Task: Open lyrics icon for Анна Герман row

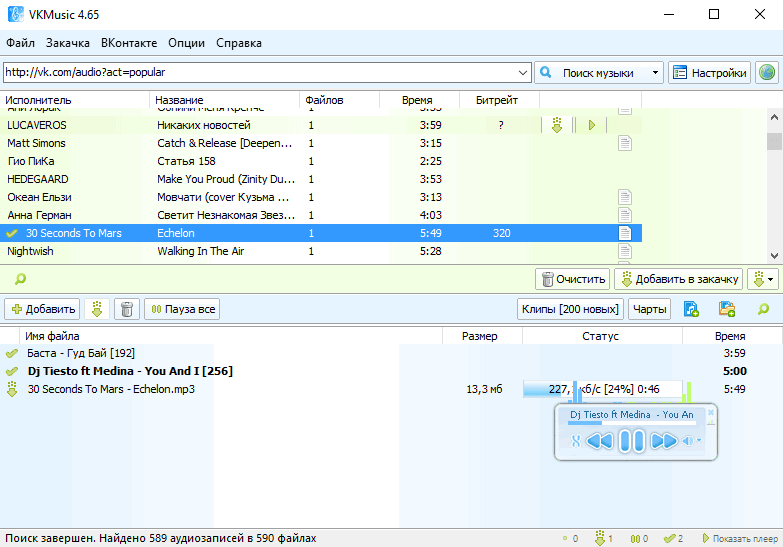Action: (625, 215)
